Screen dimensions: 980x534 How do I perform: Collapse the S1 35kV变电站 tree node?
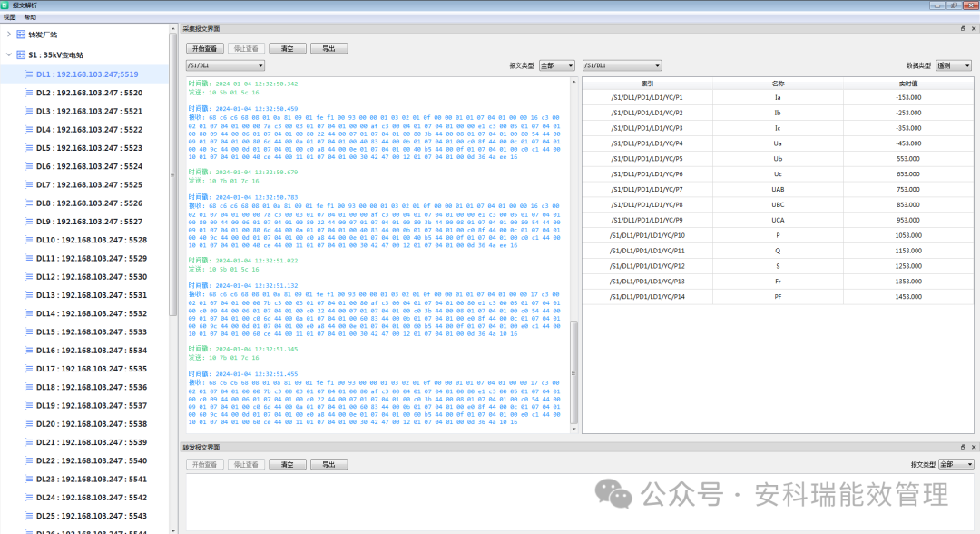9,55
